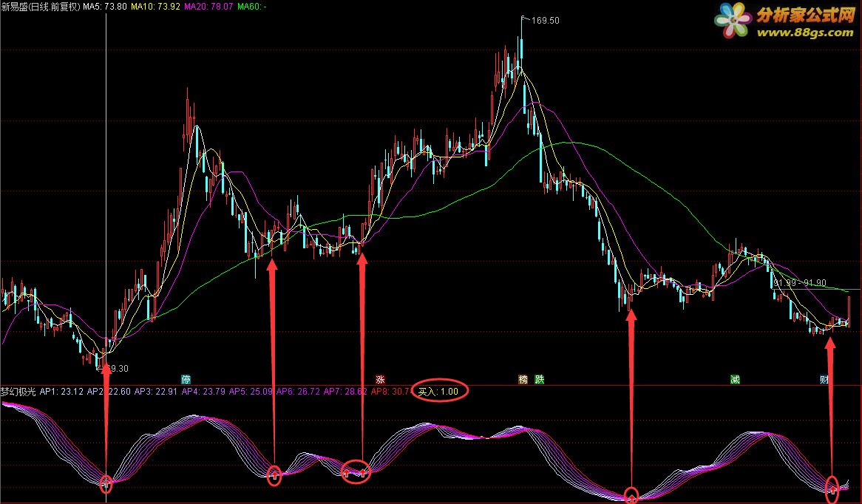
Task: Click the 买入: 1.00 indicator value
Action: [x=438, y=392]
